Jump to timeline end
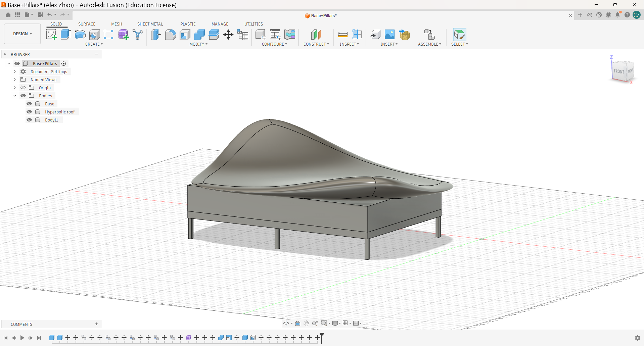The width and height of the screenshot is (644, 346). (39, 338)
